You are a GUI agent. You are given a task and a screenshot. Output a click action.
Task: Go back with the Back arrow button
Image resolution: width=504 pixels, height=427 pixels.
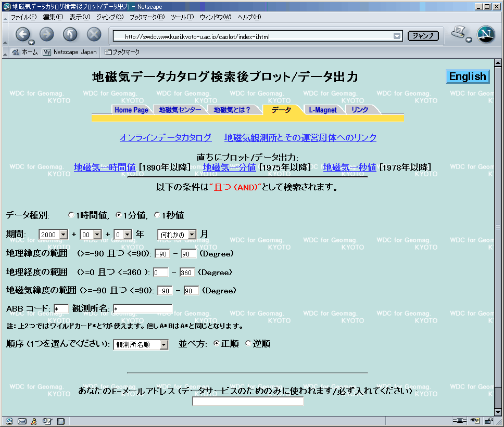click(22, 34)
